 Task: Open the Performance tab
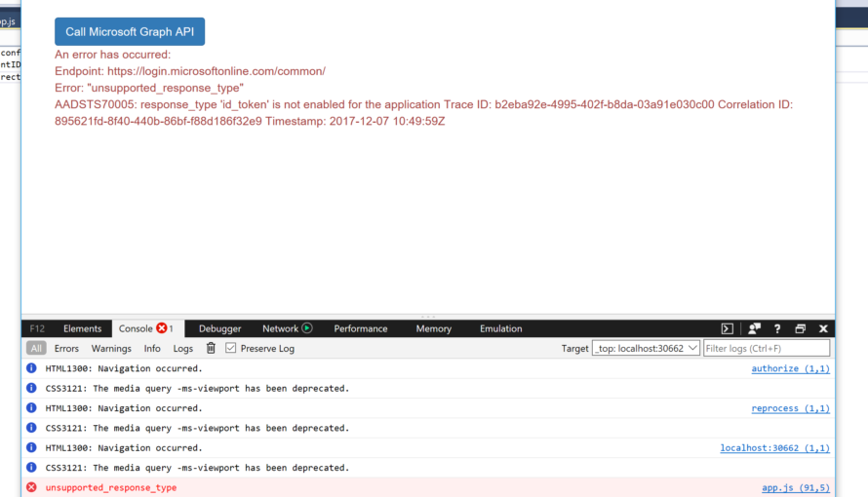pos(361,328)
